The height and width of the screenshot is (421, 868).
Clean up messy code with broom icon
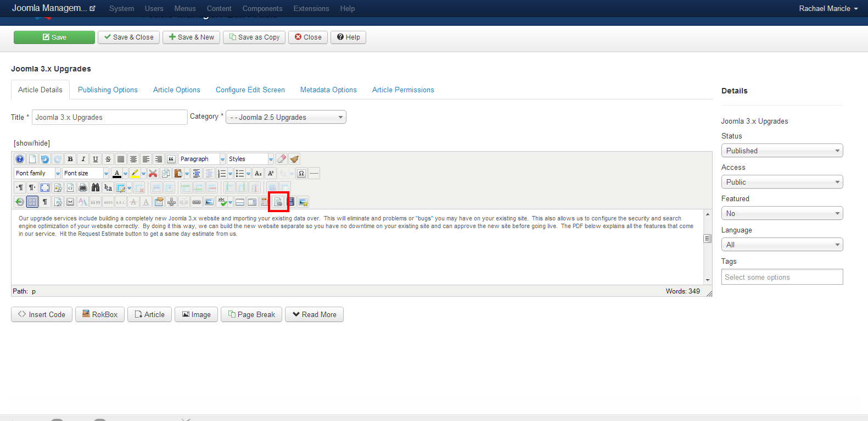(x=294, y=159)
